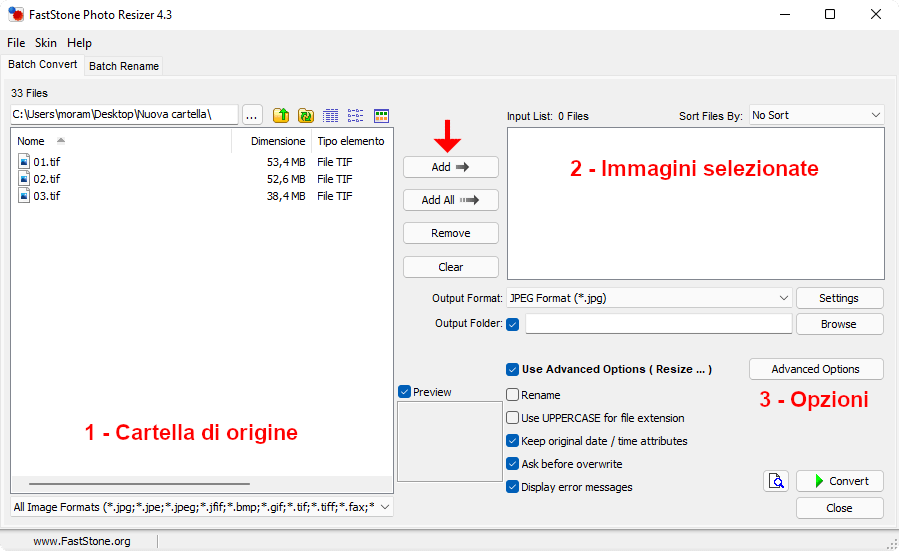Click the 53,4 MB size value

pyautogui.click(x=286, y=162)
